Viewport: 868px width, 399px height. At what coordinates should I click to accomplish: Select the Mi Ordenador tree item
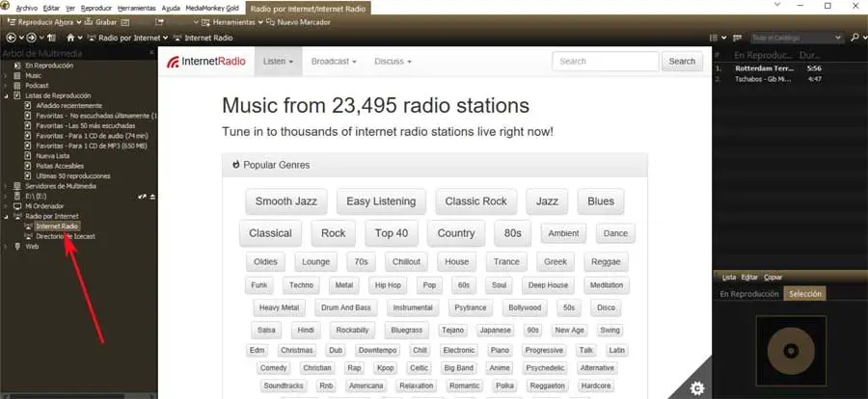[44, 206]
